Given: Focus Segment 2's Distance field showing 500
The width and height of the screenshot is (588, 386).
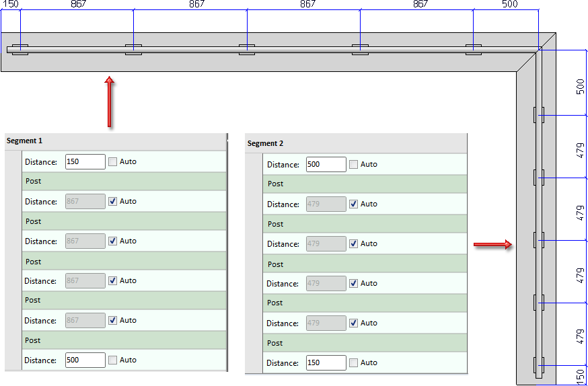Looking at the screenshot, I should point(326,164).
